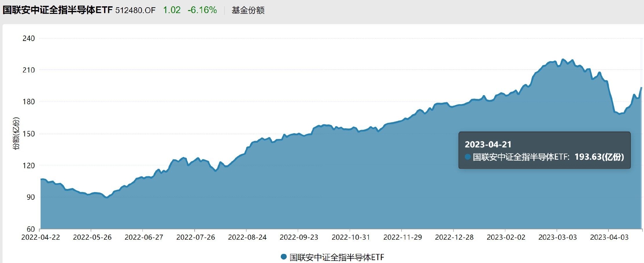Click y-axis value 180
Viewport: 644px width, 263px height.
pyautogui.click(x=29, y=102)
